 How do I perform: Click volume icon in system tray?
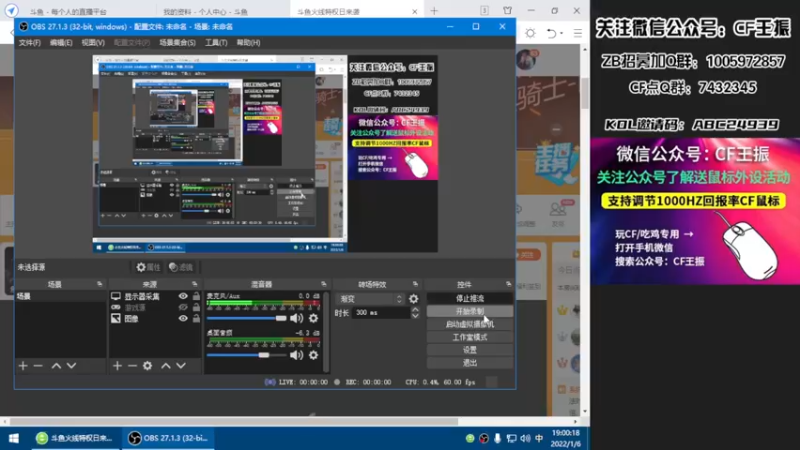click(526, 438)
